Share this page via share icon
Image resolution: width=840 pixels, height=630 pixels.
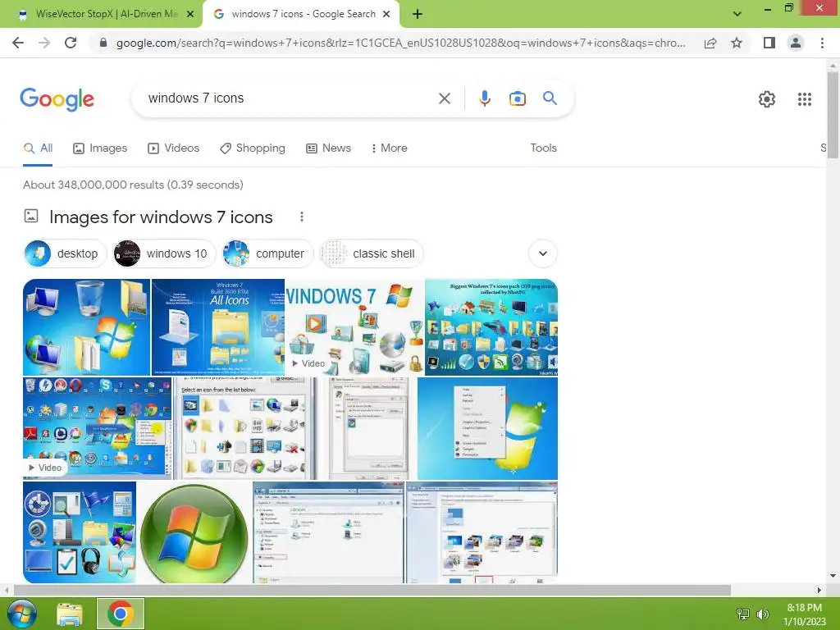(x=710, y=43)
